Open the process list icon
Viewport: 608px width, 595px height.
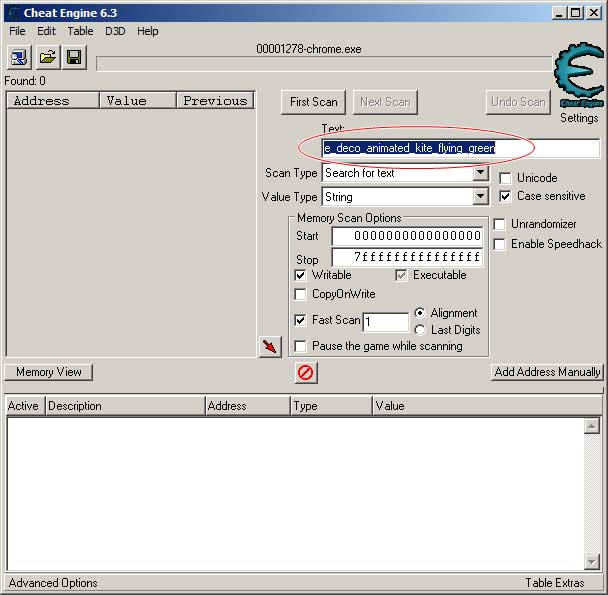pos(19,57)
